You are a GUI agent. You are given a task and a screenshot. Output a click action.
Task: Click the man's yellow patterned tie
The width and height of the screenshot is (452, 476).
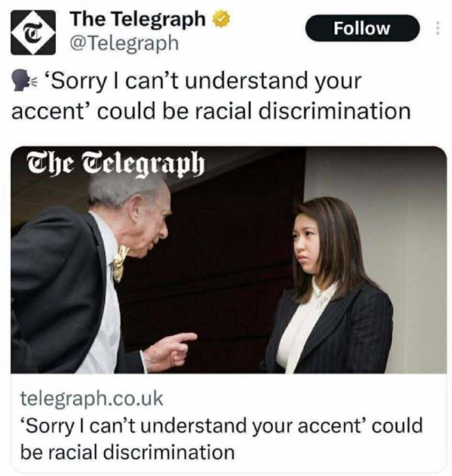121,262
